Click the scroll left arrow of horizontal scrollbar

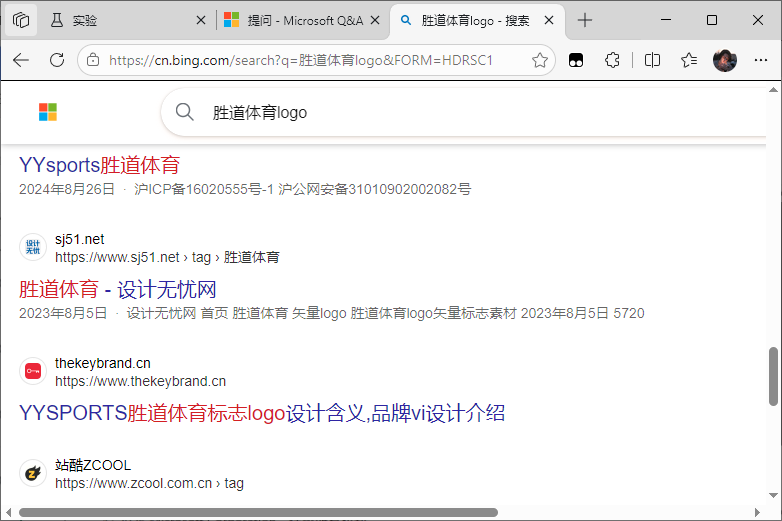tap(8, 513)
